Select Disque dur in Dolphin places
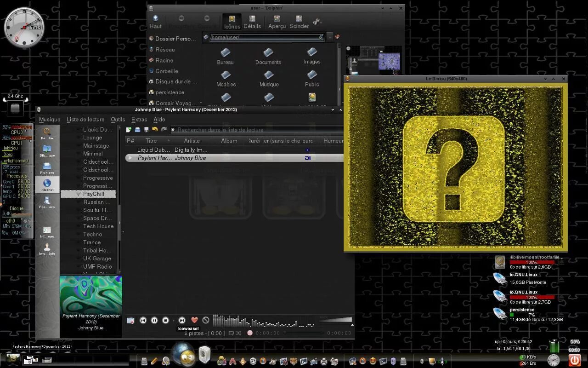The width and height of the screenshot is (588, 368). [x=173, y=81]
